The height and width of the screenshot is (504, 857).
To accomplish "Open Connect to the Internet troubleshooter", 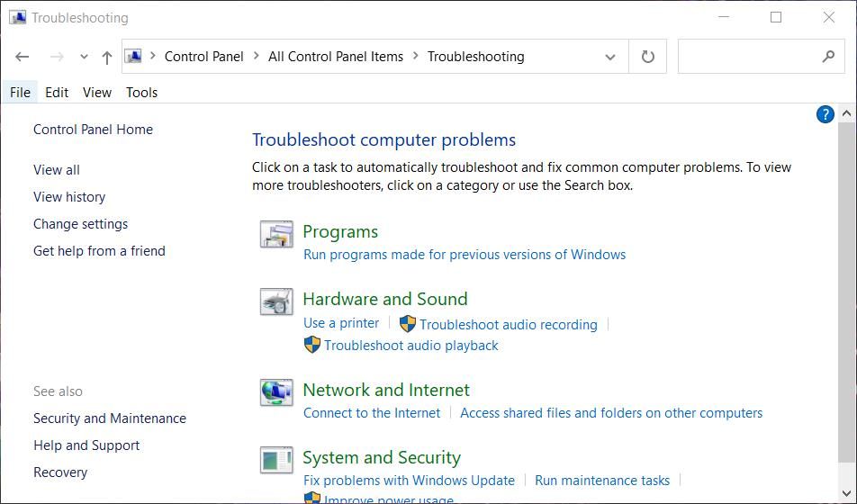I will 372,413.
